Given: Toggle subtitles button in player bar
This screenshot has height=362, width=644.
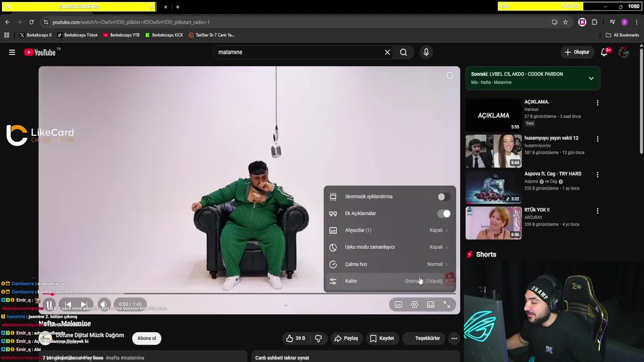Looking at the screenshot, I should [x=398, y=305].
